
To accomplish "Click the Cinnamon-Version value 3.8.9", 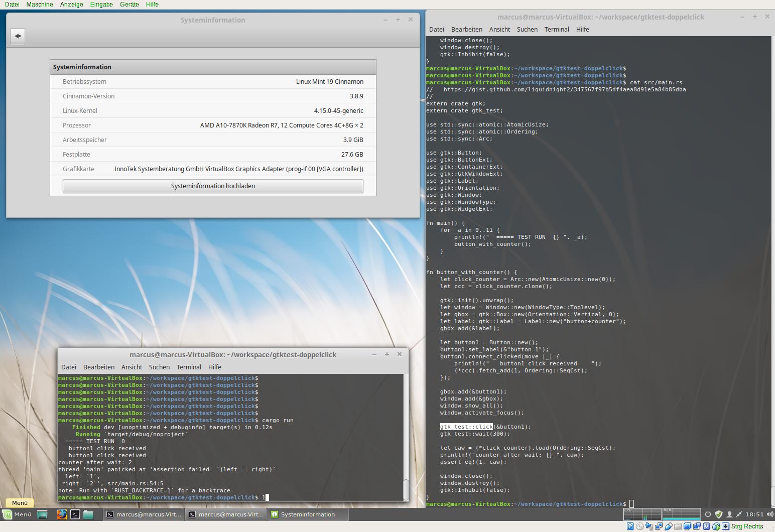I will pyautogui.click(x=356, y=96).
